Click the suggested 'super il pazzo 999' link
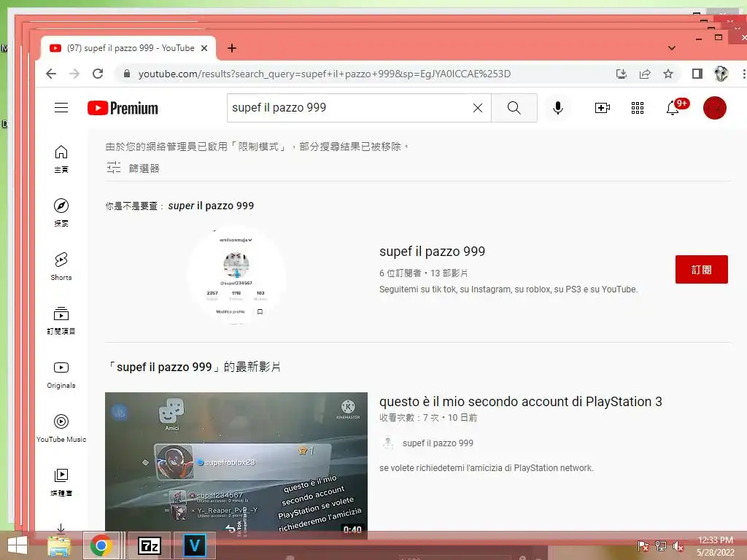This screenshot has width=747, height=560. pos(211,206)
